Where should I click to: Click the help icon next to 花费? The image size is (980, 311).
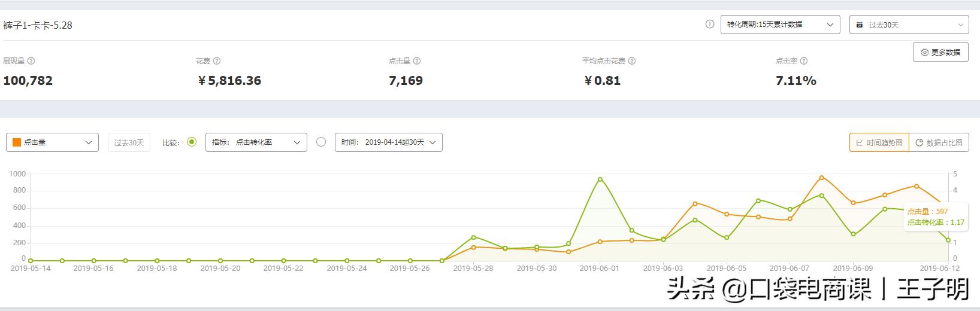(x=217, y=61)
